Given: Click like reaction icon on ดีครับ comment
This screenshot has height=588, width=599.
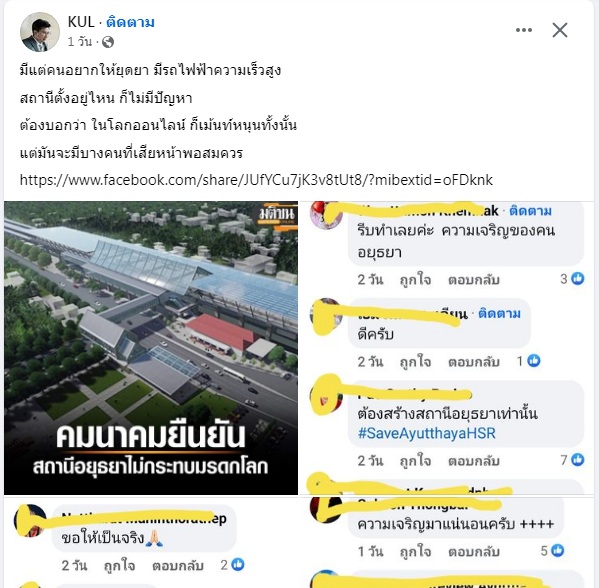Looking at the screenshot, I should point(534,360).
